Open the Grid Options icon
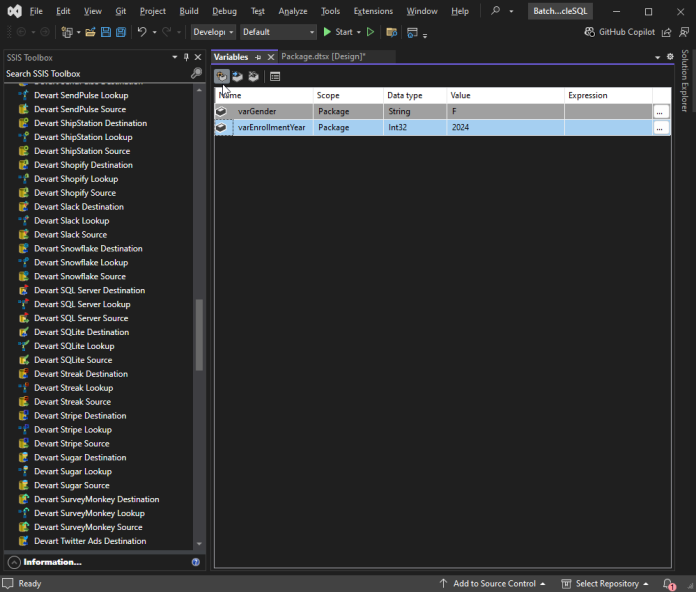 (x=275, y=76)
